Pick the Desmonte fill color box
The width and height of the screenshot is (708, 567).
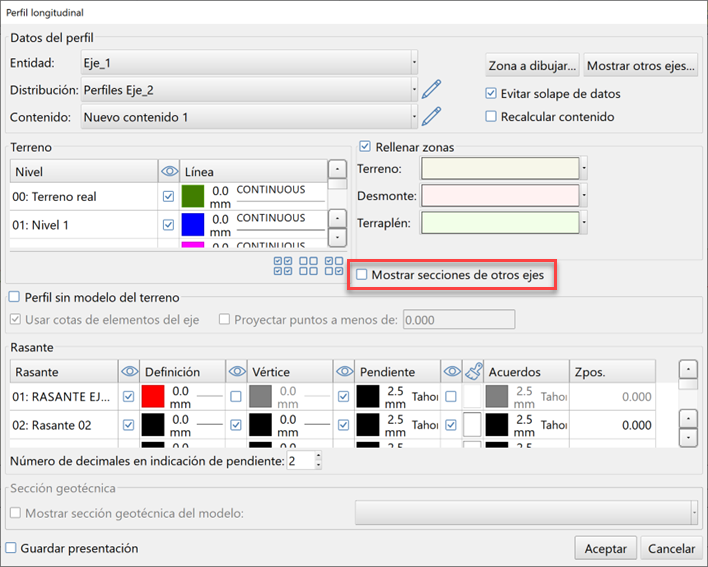501,195
